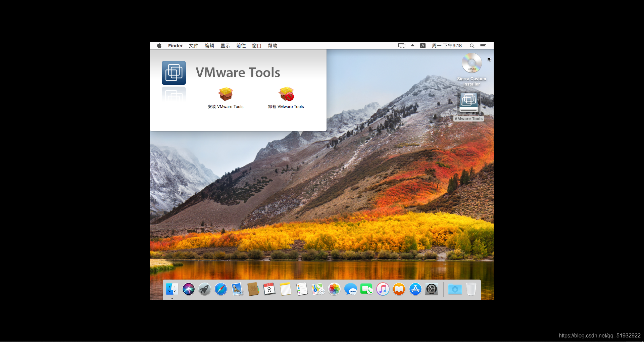Open Maps app in Dock
This screenshot has width=644, height=342.
(318, 289)
